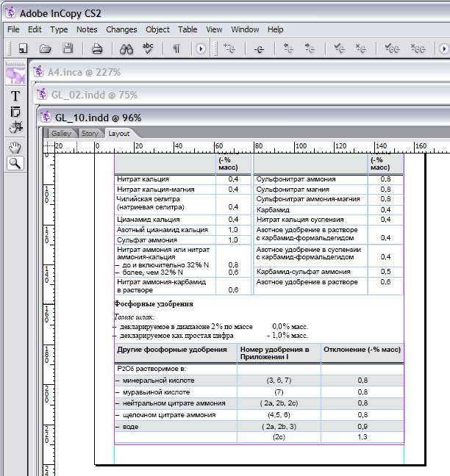Viewport: 450px width, 476px height.
Task: Go to the next change icon
Action: (310, 48)
